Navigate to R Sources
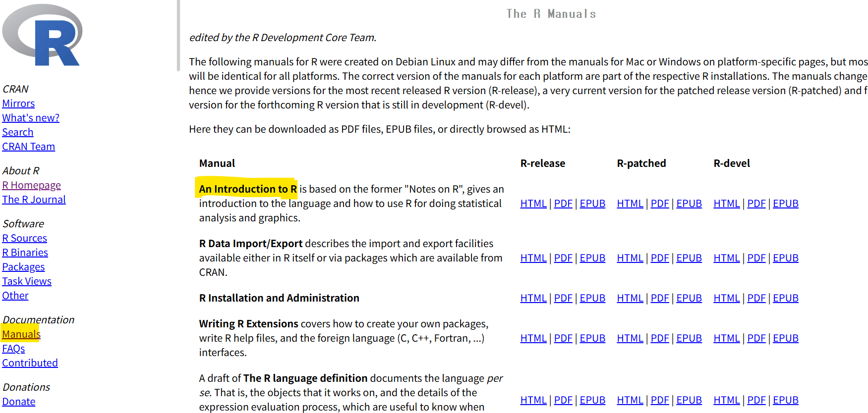This screenshot has width=868, height=413. (x=24, y=238)
